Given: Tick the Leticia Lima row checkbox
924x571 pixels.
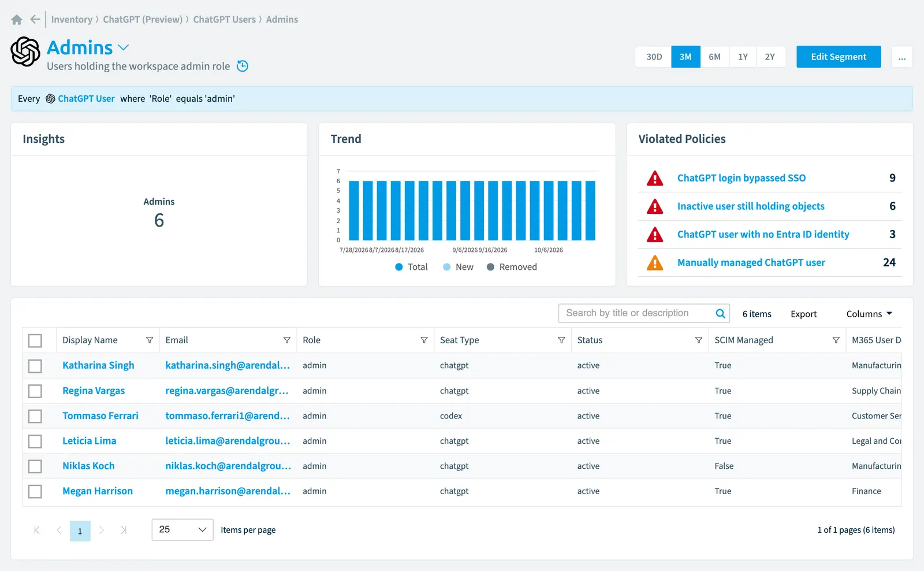Looking at the screenshot, I should pyautogui.click(x=35, y=441).
